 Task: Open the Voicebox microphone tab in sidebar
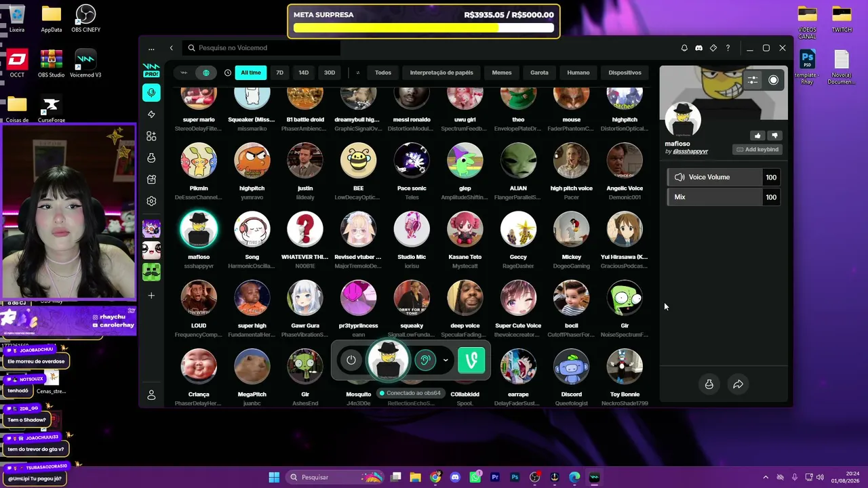[151, 93]
